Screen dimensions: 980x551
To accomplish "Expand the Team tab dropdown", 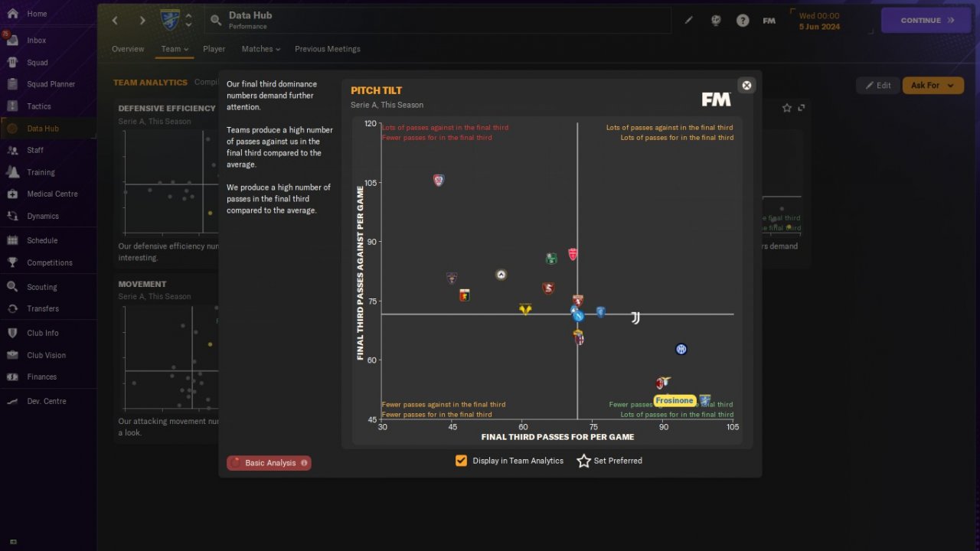I will pyautogui.click(x=175, y=49).
